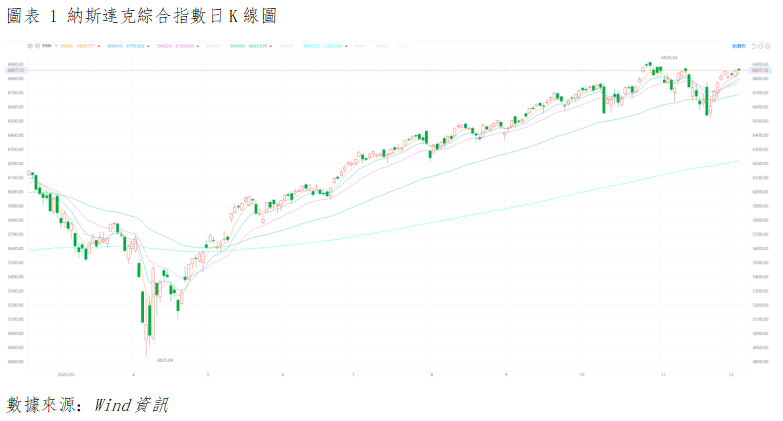Click the first circular icon left of EMA

[x=29, y=46]
